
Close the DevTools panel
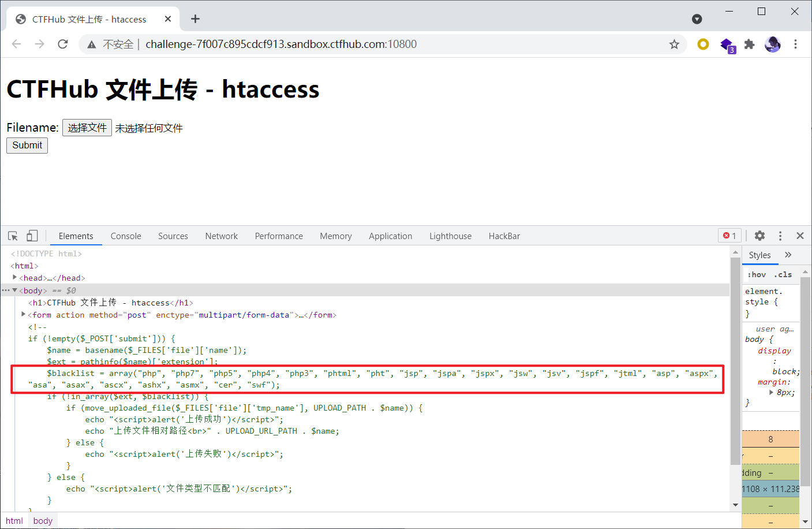point(800,236)
